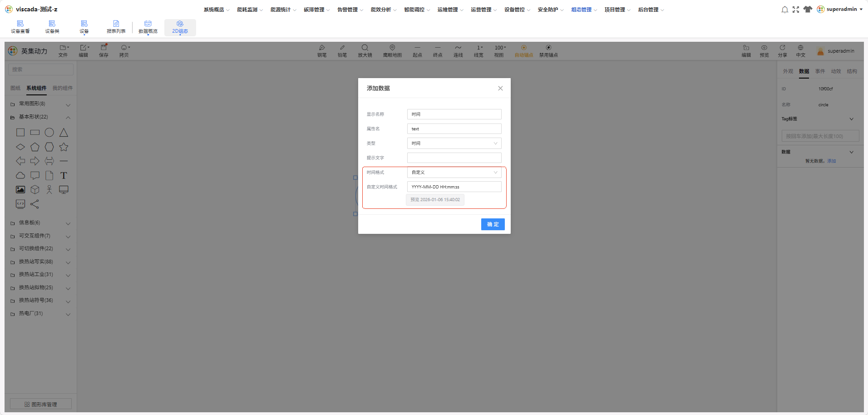Collapse the 基本形状(22) folder
Screen dimensions: 868x415
click(x=41, y=117)
